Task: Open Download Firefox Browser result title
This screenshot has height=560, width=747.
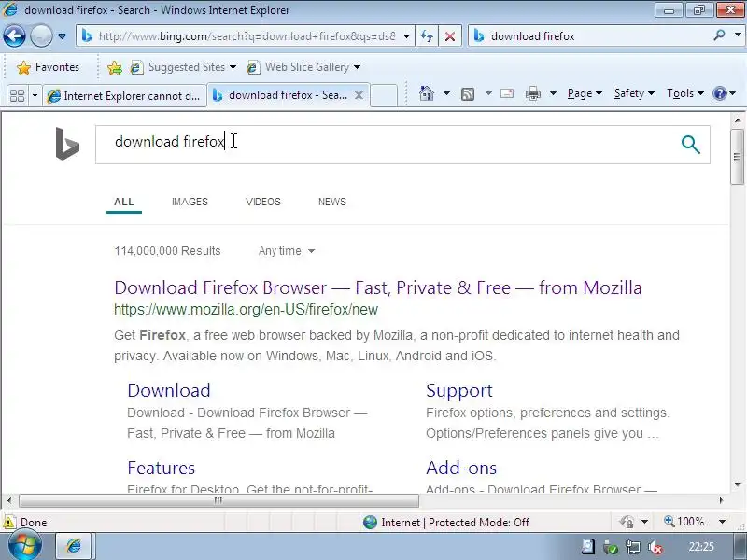Action: pos(378,287)
